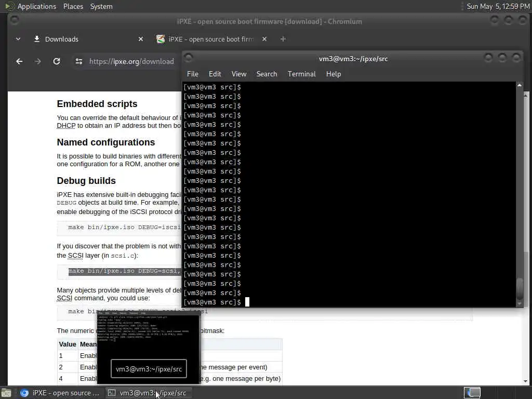Image resolution: width=532 pixels, height=399 pixels.
Task: View site information icon in address bar
Action: (x=79, y=61)
